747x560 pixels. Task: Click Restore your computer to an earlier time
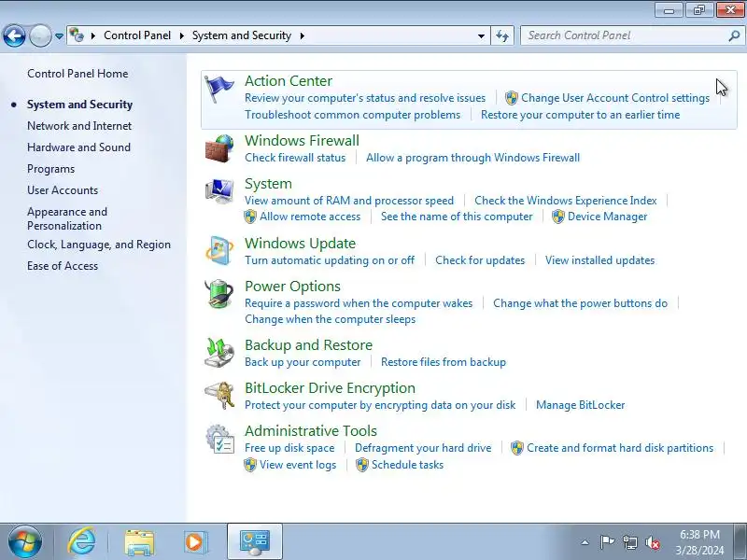[580, 115]
